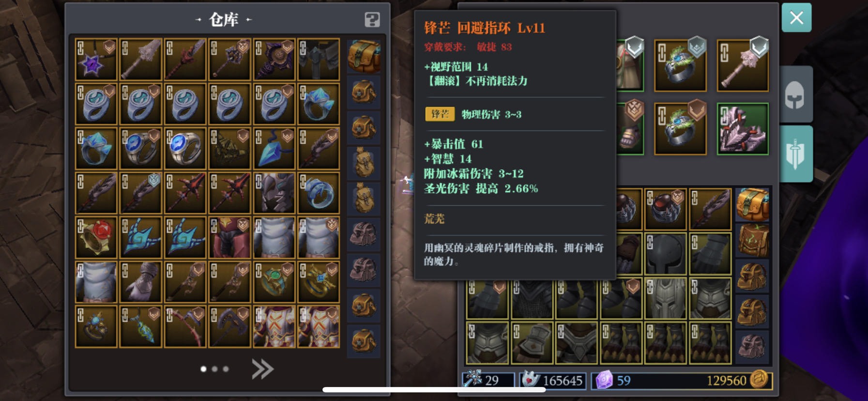Screen dimensions: 868x401
Task: Open the warehouse help question mark
Action: point(372,20)
